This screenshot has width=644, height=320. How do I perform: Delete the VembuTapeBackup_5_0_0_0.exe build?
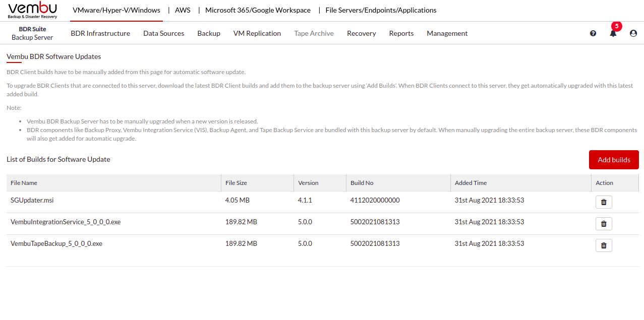(604, 245)
